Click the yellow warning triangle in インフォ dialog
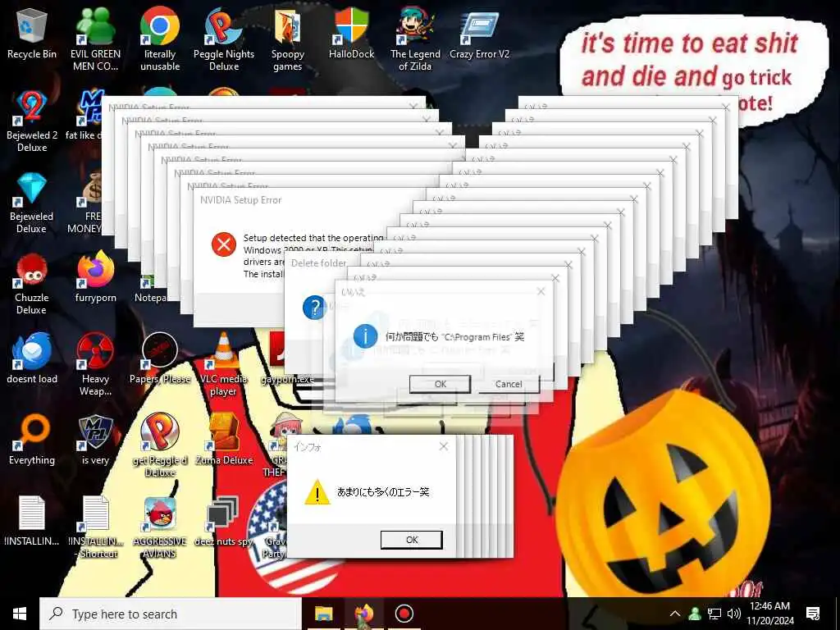The image size is (840, 630). (x=317, y=492)
